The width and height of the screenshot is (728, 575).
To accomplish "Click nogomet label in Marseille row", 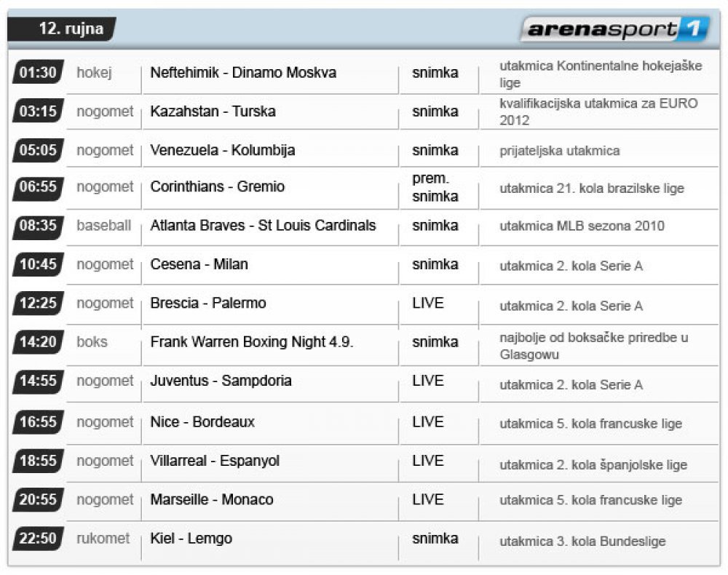I will point(105,500).
